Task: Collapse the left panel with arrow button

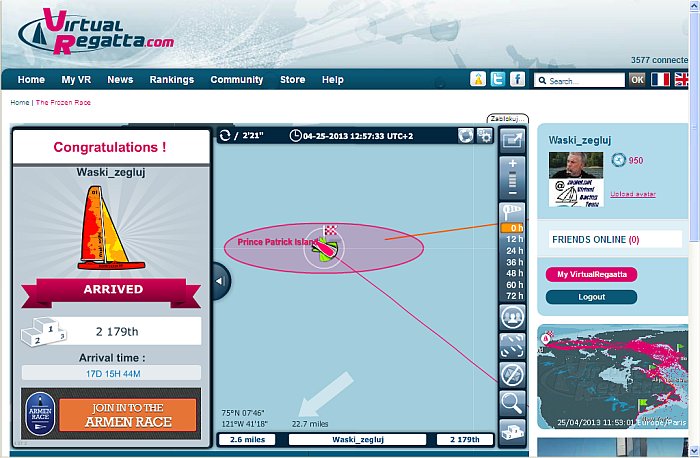Action: coord(220,281)
